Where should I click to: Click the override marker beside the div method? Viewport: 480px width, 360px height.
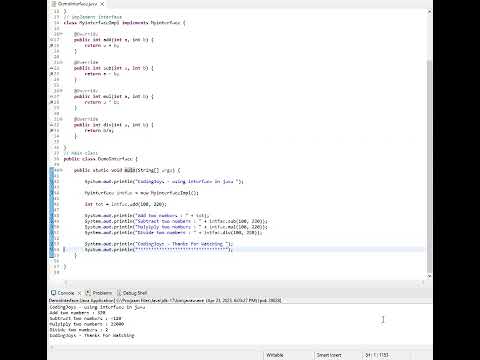[x=51, y=125]
